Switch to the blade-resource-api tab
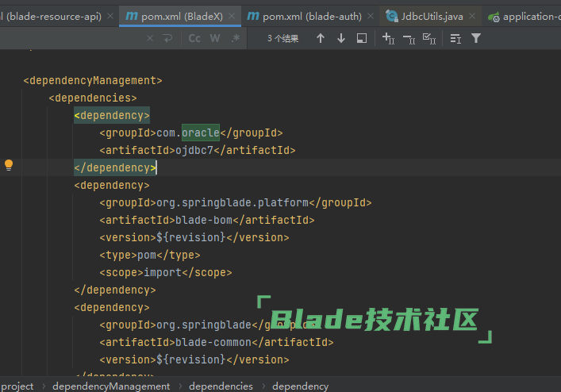This screenshot has width=561, height=392. (x=51, y=16)
